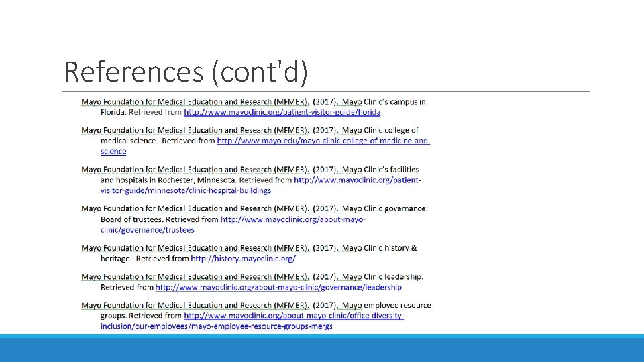Click the "References (cont'd)" slide title
Viewport: 644px width, 362px height.
(x=186, y=72)
